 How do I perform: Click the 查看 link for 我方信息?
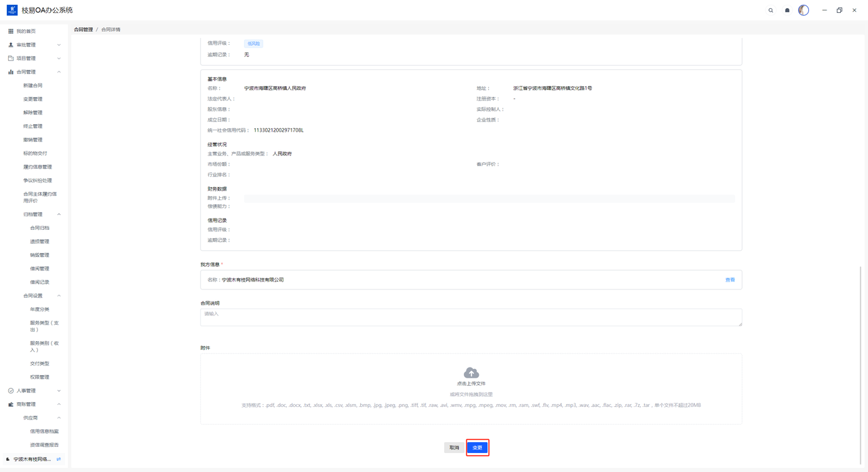point(730,279)
